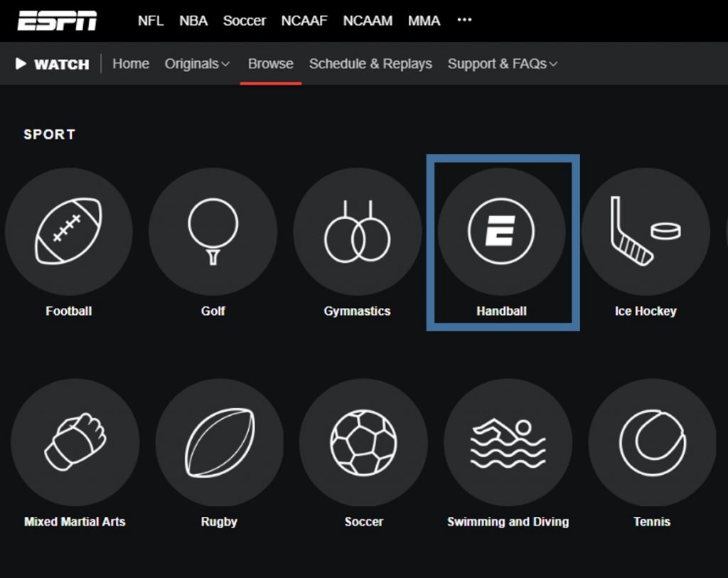This screenshot has width=728, height=578.
Task: Open the more sports ellipsis menu
Action: 464,20
